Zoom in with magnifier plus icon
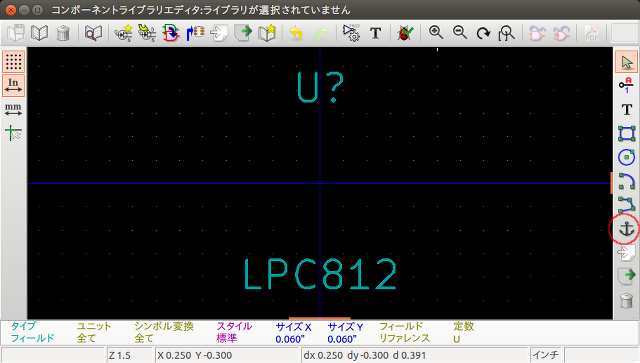The image size is (640, 363). click(x=436, y=33)
